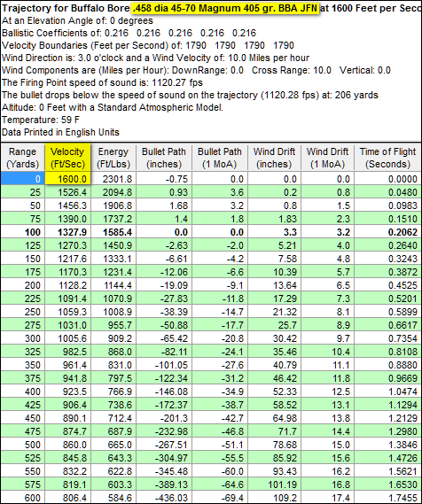Click the Energy (Ft/Lbs) column header

pyautogui.click(x=113, y=158)
